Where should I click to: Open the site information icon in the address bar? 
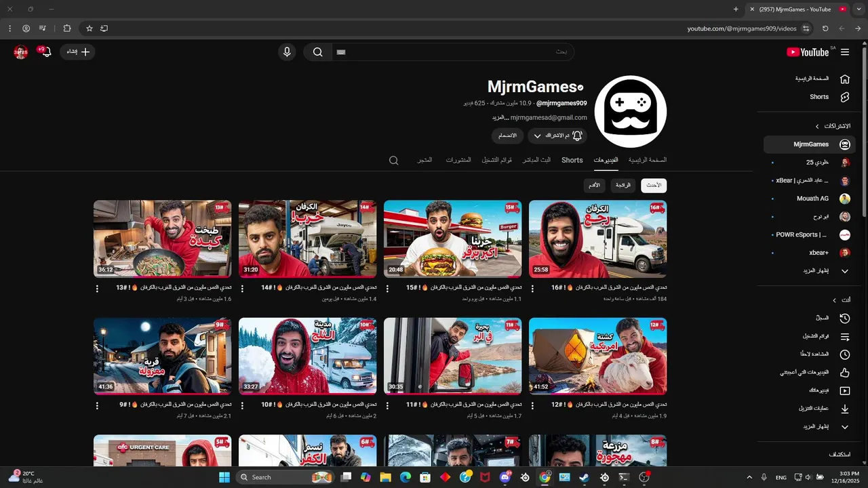806,28
